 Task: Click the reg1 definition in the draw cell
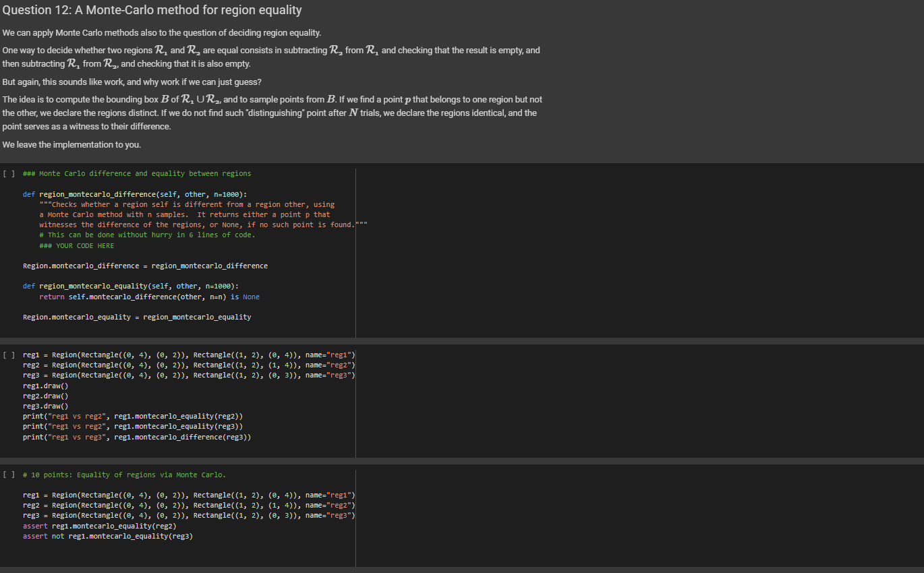[x=189, y=355]
